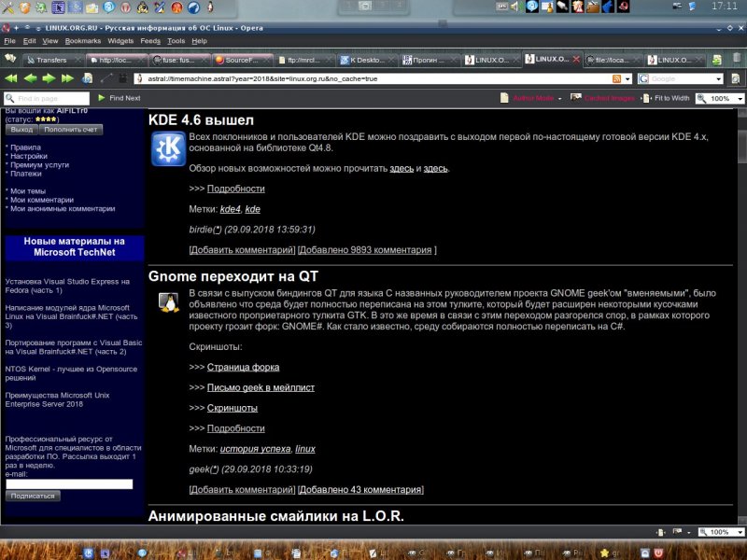Select virtual desktop 2 in the top pager
Image resolution: width=747 pixels, height=560 pixels.
pyautogui.click(x=366, y=7)
